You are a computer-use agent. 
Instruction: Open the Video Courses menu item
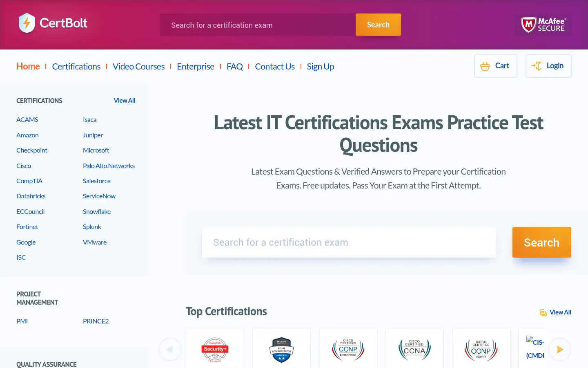tap(138, 66)
